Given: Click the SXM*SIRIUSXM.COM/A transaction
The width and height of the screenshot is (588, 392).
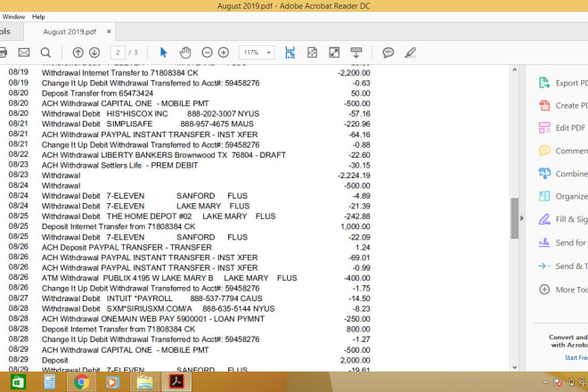Looking at the screenshot, I should tap(159, 309).
